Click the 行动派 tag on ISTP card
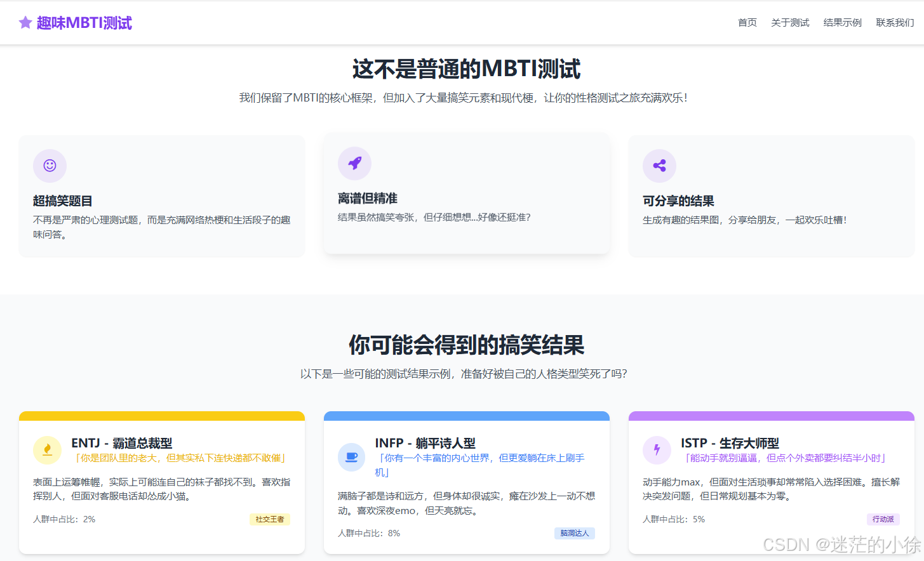 (x=883, y=519)
